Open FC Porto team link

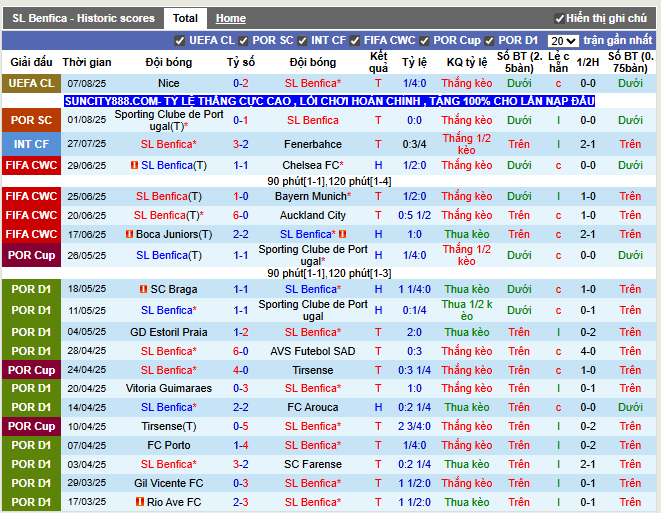[x=169, y=445]
